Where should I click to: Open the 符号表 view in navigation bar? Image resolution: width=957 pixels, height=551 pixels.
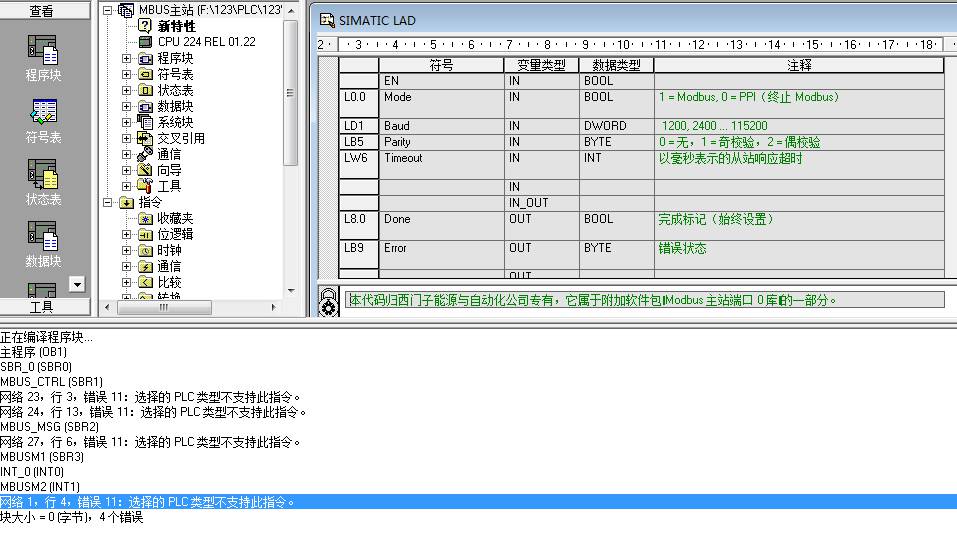[x=43, y=120]
